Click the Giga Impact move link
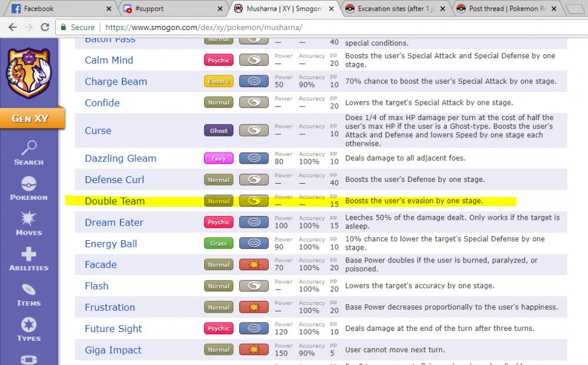Image resolution: width=588 pixels, height=365 pixels. point(113,350)
